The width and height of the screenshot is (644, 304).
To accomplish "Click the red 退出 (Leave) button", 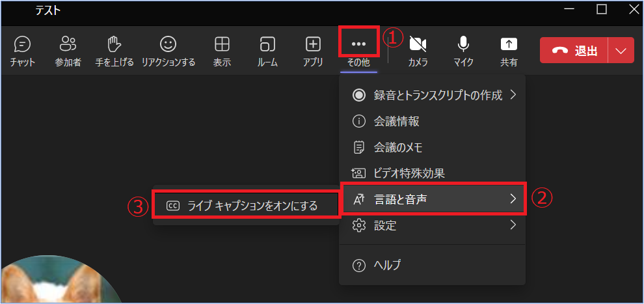I will [x=574, y=51].
